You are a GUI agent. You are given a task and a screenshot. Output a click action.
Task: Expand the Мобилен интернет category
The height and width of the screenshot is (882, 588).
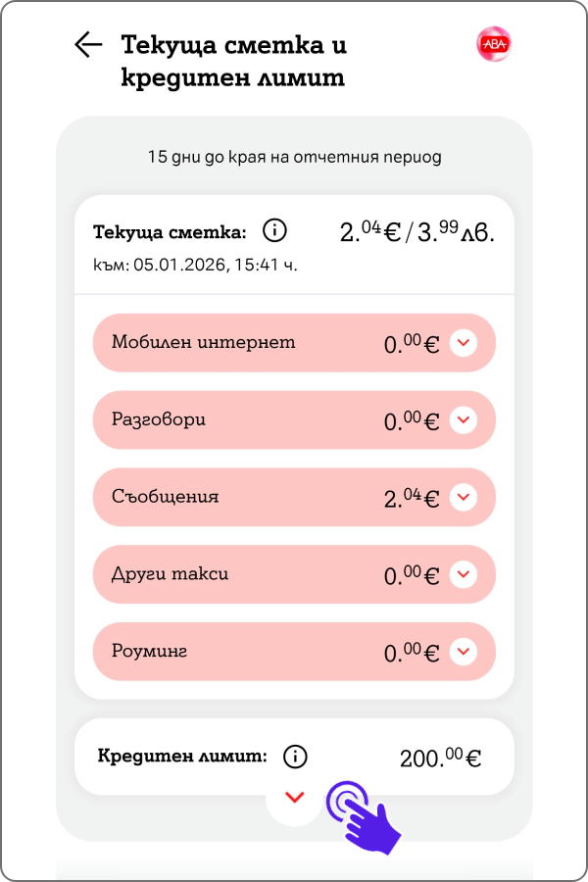(x=464, y=342)
